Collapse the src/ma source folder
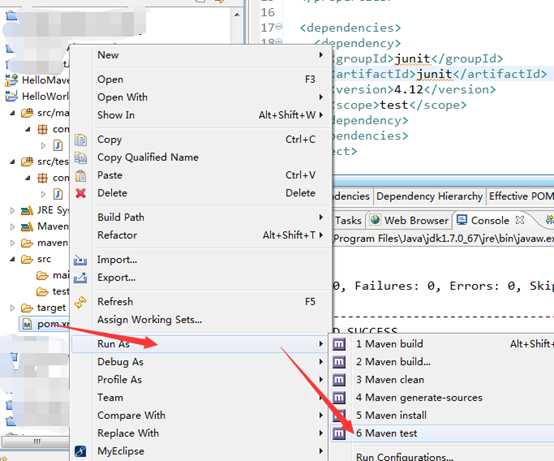Viewport: 554px width, 461px height. click(12, 113)
